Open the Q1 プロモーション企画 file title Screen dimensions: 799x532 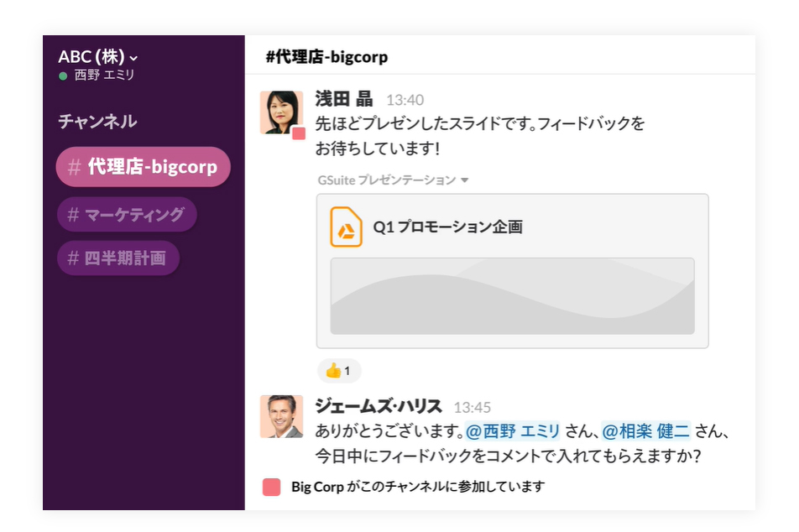(x=448, y=227)
